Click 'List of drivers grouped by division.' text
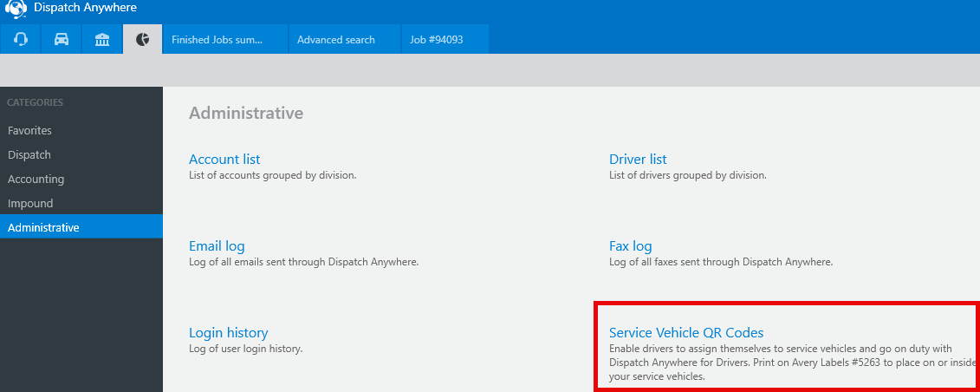The image size is (980, 392). [687, 175]
